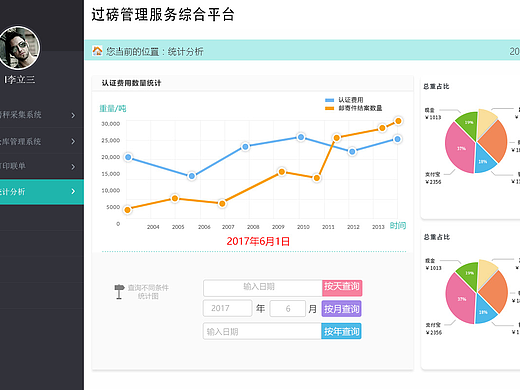Click the 按月查询 purple button
This screenshot has width=520, height=390.
point(341,309)
